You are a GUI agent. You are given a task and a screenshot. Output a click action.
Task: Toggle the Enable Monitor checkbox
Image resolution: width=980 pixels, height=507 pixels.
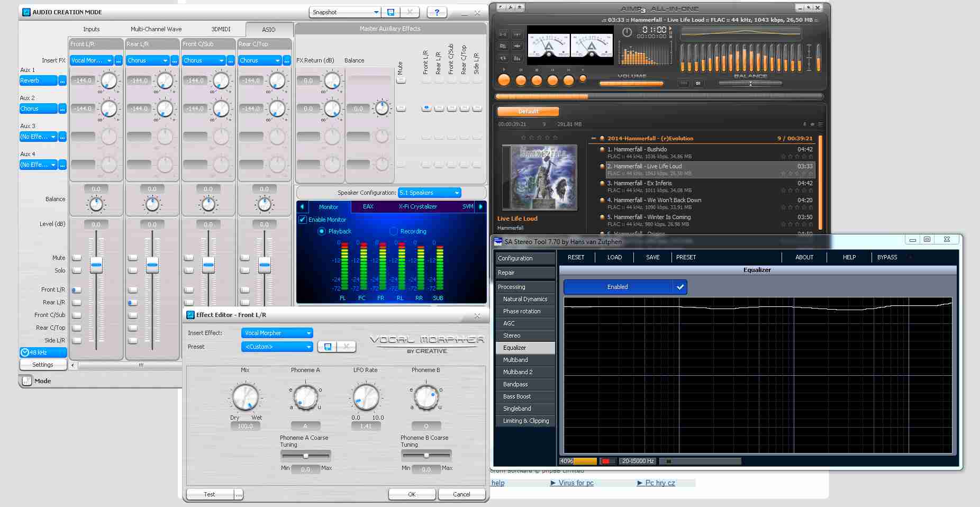coord(303,220)
